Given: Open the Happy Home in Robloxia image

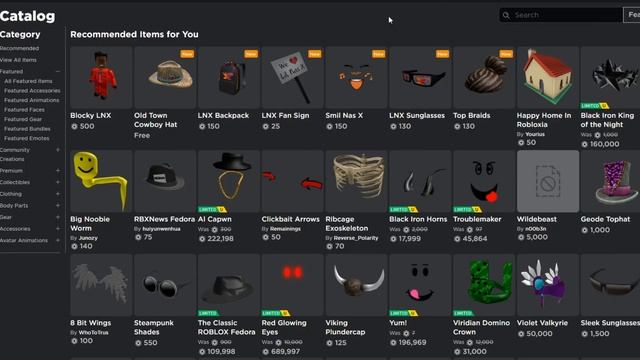Looking at the screenshot, I should [548, 77].
